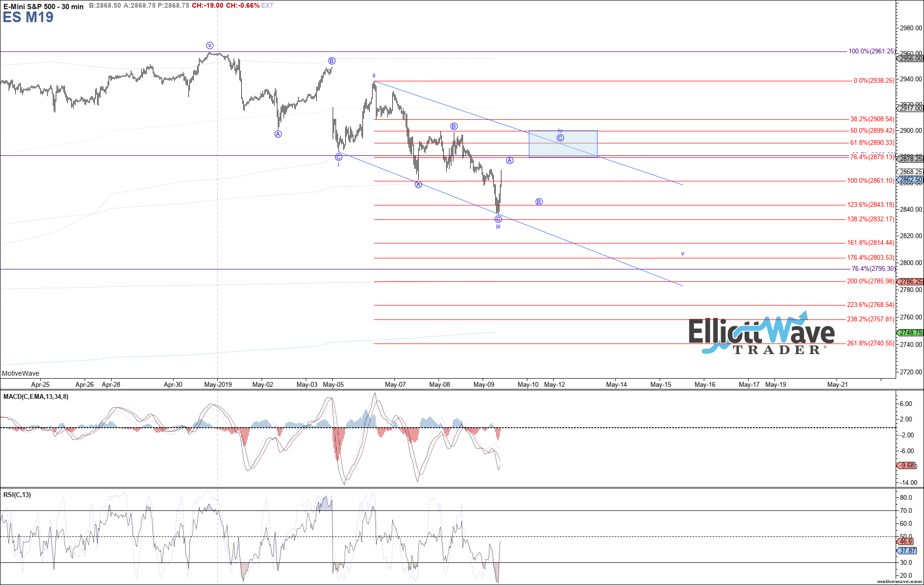Screen dimensions: 924x585
Task: Click the RSI(C,13) indicator title
Action: [17, 495]
